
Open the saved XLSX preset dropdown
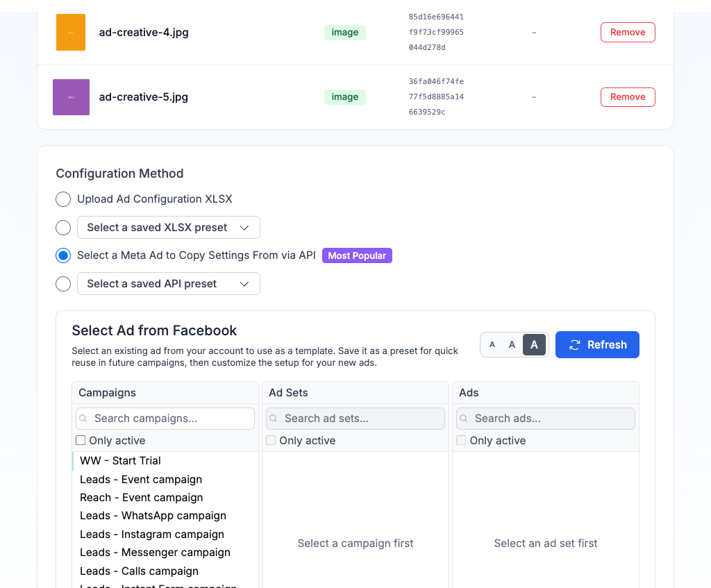[169, 228]
